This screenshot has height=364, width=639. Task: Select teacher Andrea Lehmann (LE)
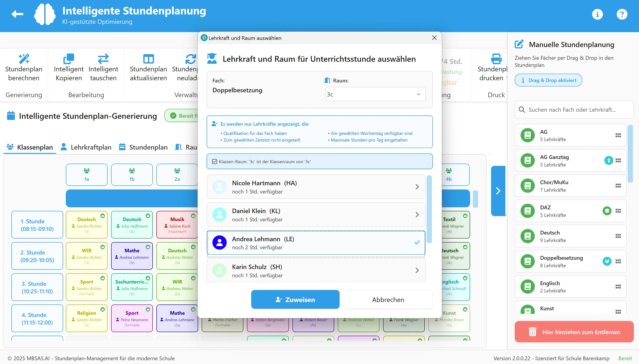click(316, 243)
